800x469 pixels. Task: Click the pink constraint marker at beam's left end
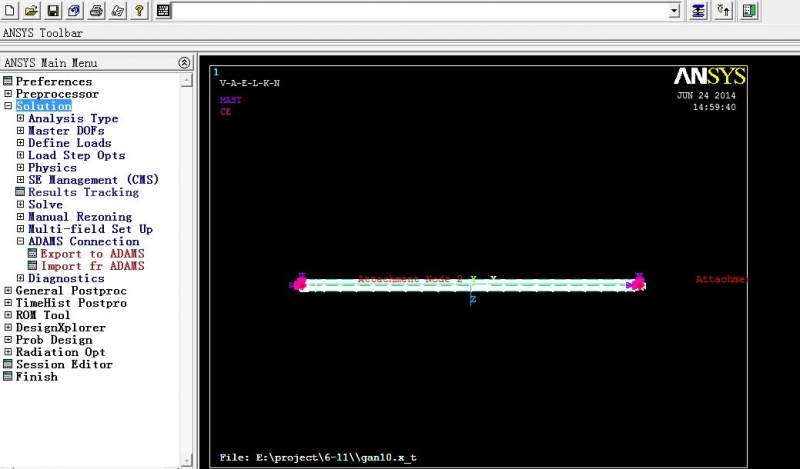point(299,283)
